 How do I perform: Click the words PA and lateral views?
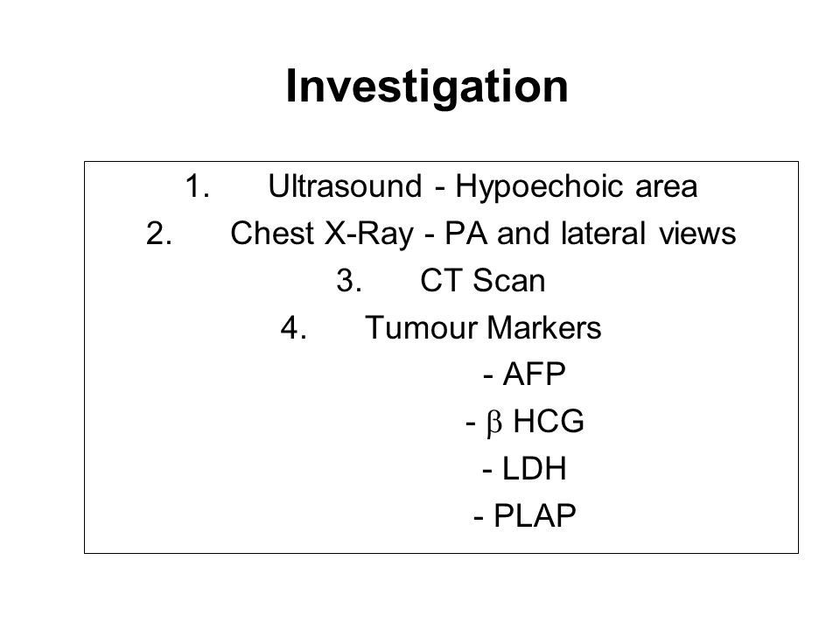[591, 234]
